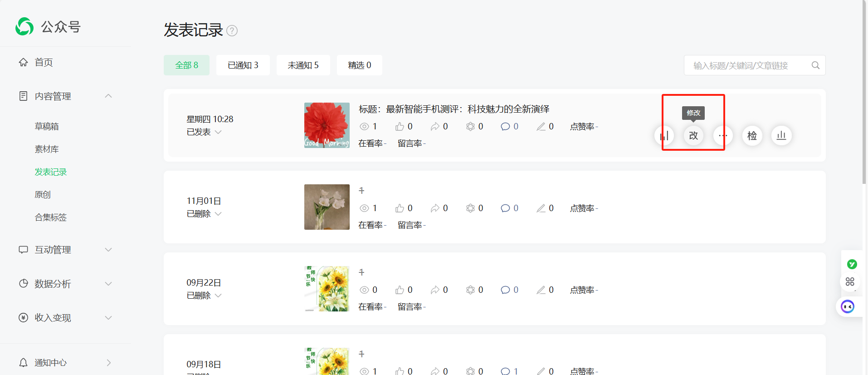Click the bell icon beside 通知中心
The height and width of the screenshot is (375, 868).
(x=23, y=363)
